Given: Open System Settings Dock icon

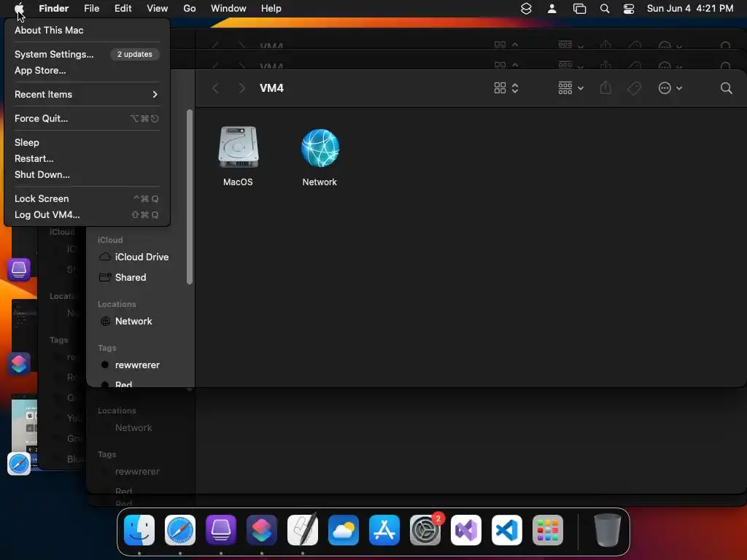Looking at the screenshot, I should (x=425, y=530).
